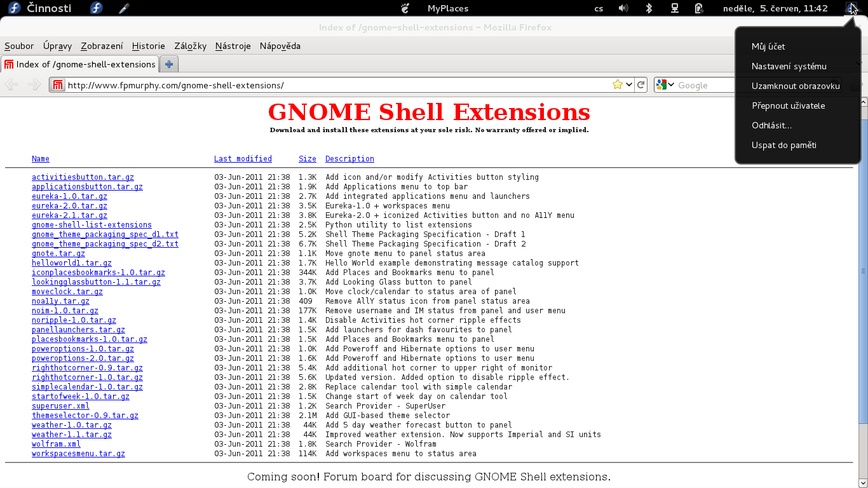Select Můj účet in the user menu
The image size is (868, 488).
[768, 46]
